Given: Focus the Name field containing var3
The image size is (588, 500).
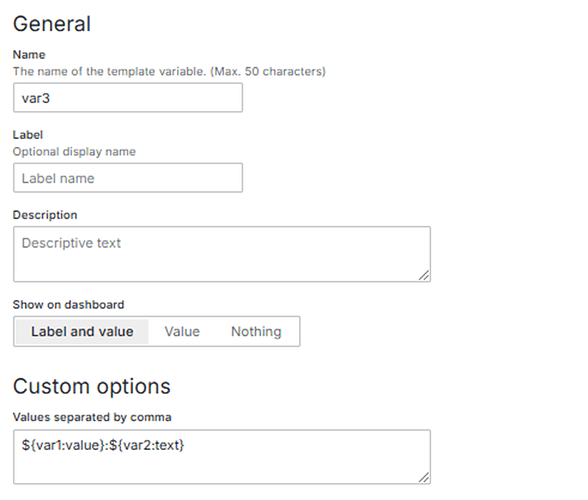Looking at the screenshot, I should click(128, 98).
